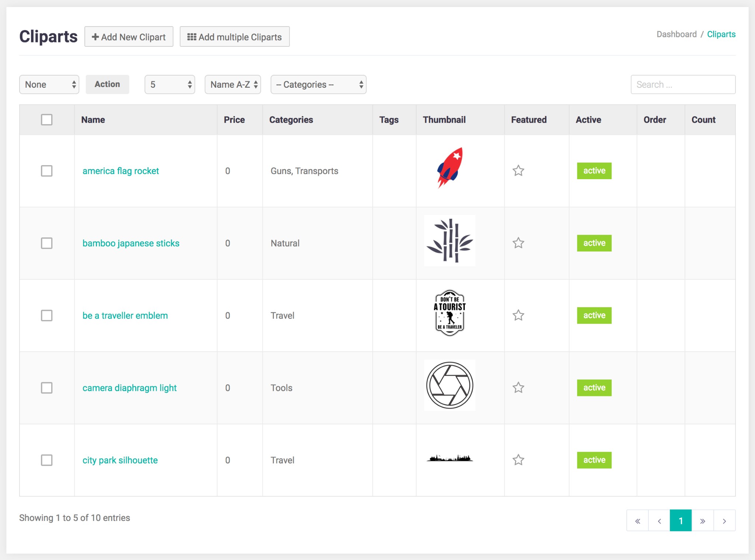Tick checkbox for camera diaphragm light

47,387
